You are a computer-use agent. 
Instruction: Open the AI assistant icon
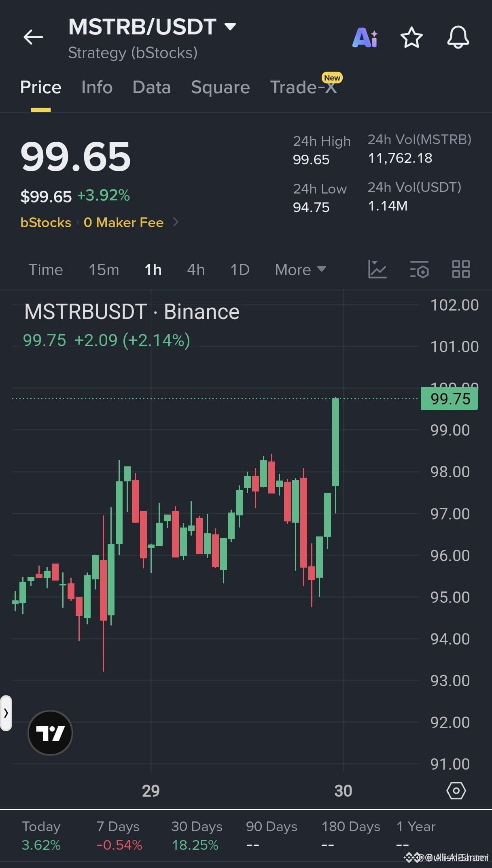tap(365, 38)
